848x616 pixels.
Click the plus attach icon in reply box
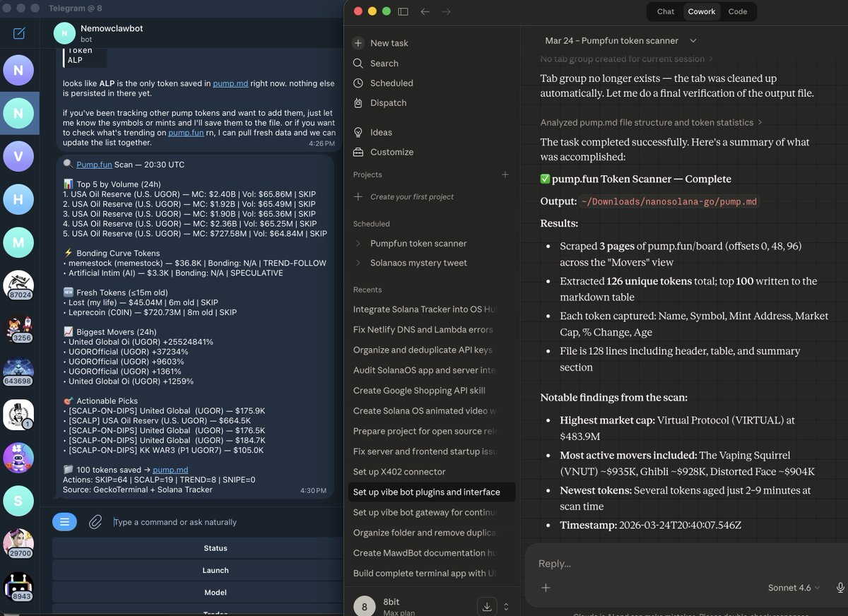[x=546, y=588]
